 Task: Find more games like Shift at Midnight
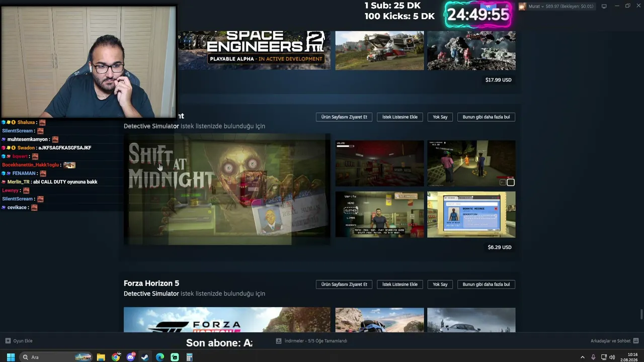point(486,117)
